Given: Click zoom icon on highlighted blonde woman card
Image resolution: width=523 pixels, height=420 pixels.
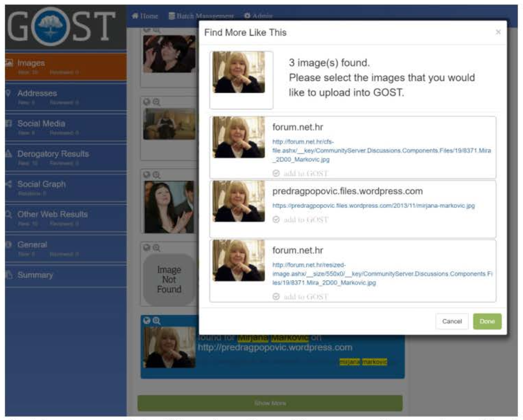Looking at the screenshot, I should [x=156, y=321].
